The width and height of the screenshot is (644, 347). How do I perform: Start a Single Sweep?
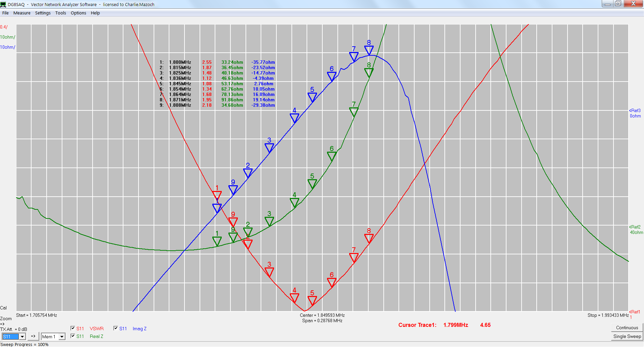pos(627,336)
